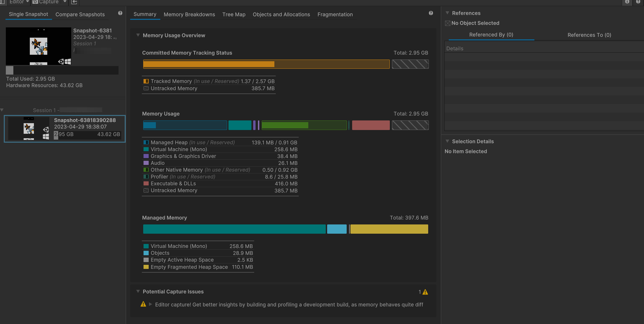Click the red Executable & DLLs bar segment
Screen dimensions: 644x324
pos(371,125)
